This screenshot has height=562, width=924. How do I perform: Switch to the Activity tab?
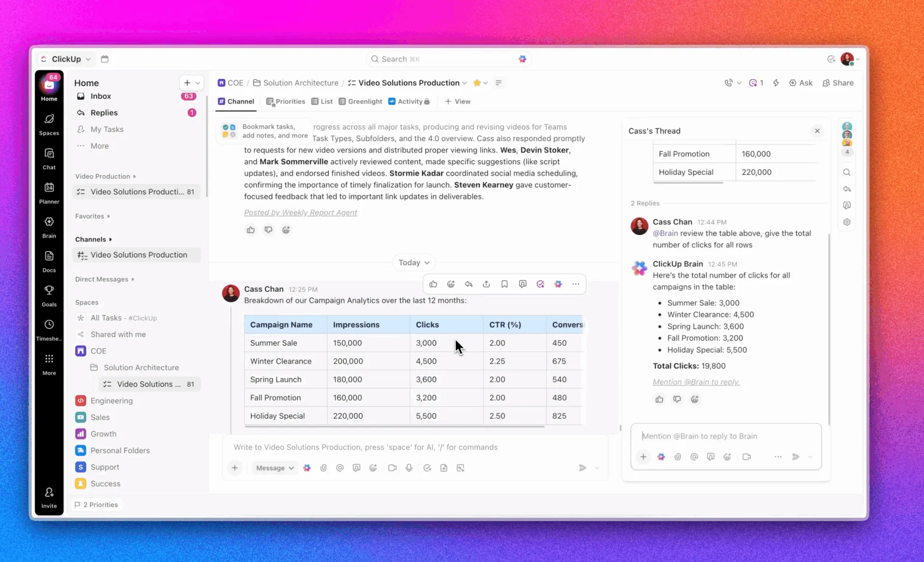click(409, 102)
